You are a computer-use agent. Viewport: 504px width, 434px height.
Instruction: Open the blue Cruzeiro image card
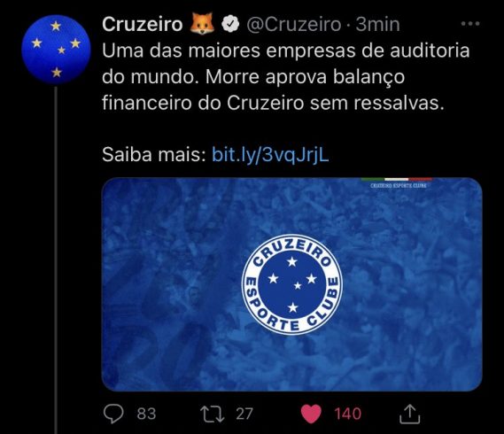tap(291, 284)
